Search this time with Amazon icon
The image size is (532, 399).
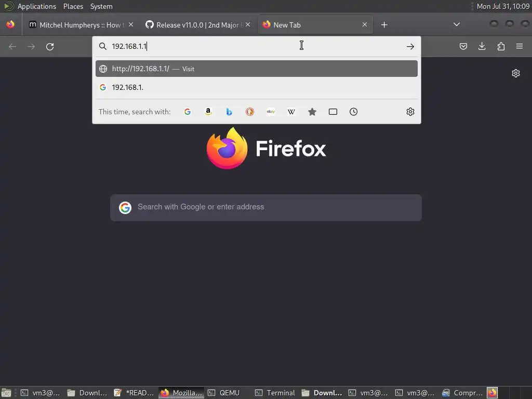tap(208, 112)
